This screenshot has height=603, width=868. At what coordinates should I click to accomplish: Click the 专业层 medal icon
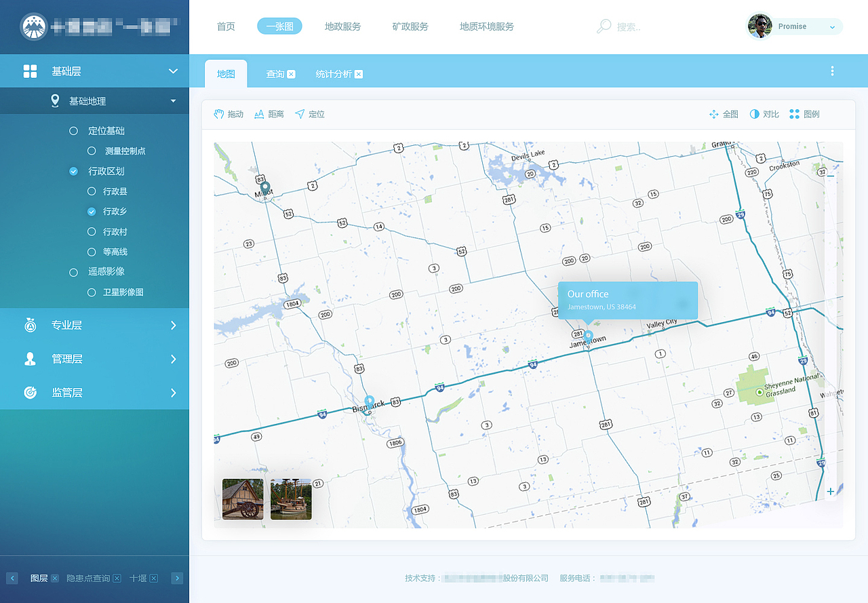[30, 325]
